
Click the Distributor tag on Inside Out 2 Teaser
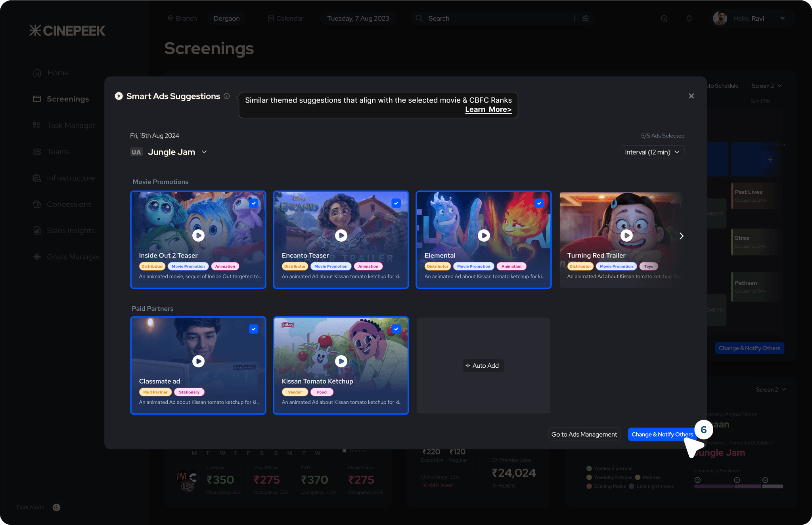(152, 266)
